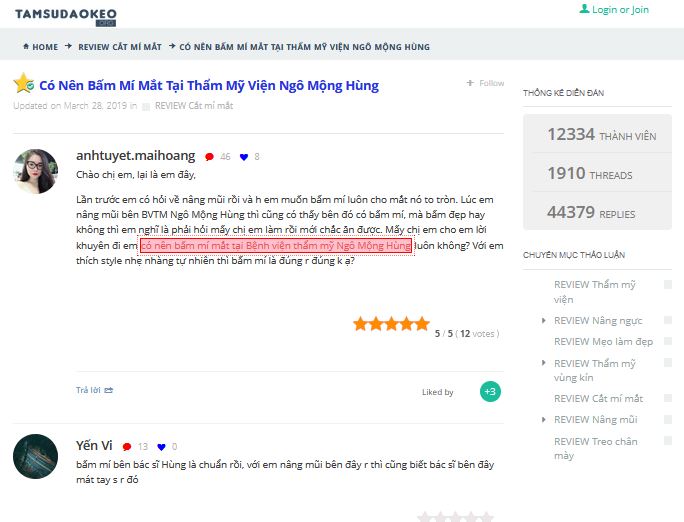Expand REVIEW Thẩm mỹ vùng kín category
Viewport: 684px width, 522px height.
pyautogui.click(x=544, y=363)
